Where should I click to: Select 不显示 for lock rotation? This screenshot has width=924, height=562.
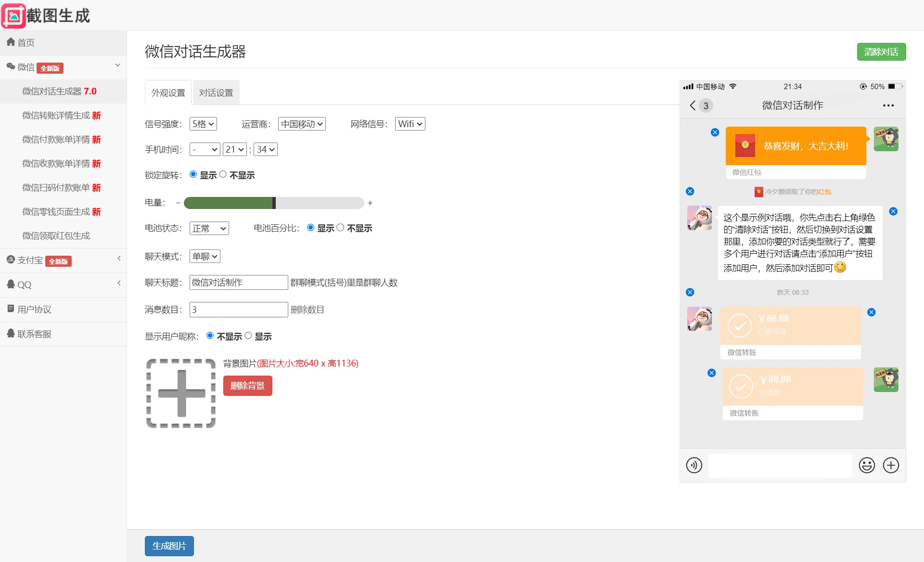click(x=223, y=174)
